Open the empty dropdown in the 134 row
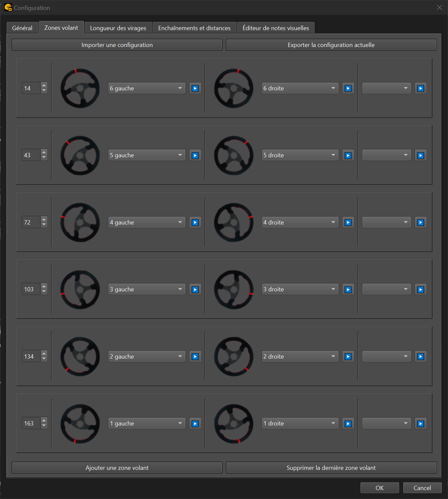The image size is (448, 499). pyautogui.click(x=386, y=357)
